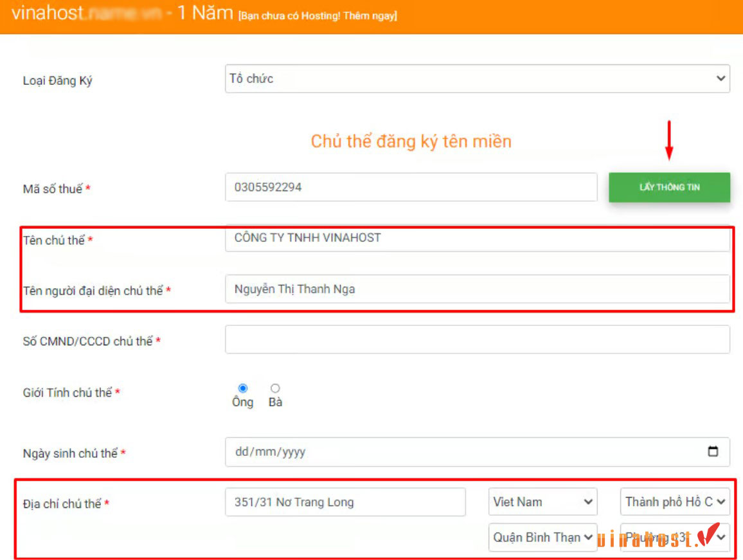743x560 pixels.
Task: Expand the Phường 13 ward dropdown
Action: (x=675, y=537)
